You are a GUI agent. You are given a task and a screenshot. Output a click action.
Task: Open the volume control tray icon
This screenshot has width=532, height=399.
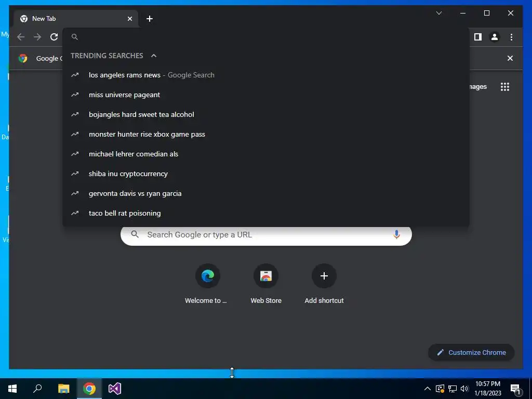pyautogui.click(x=464, y=389)
